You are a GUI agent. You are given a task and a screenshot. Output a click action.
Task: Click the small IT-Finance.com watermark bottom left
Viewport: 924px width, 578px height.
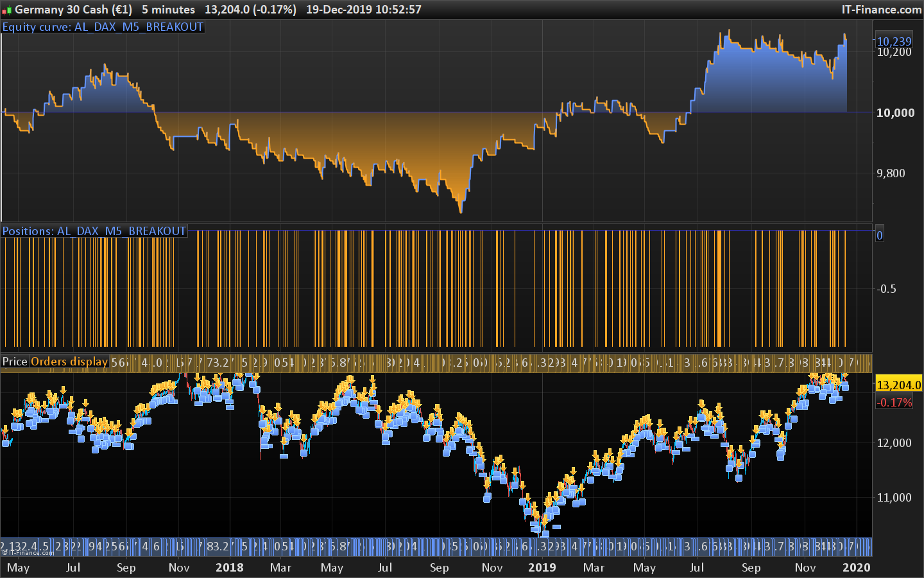(28, 552)
